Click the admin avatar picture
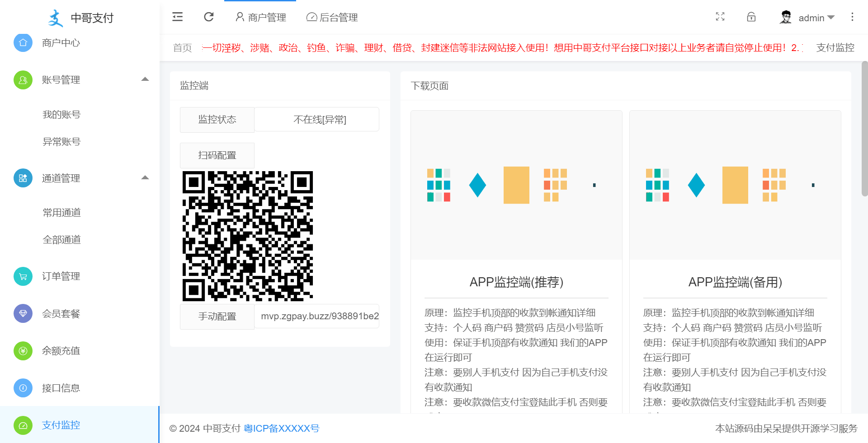The width and height of the screenshot is (868, 443). click(786, 17)
